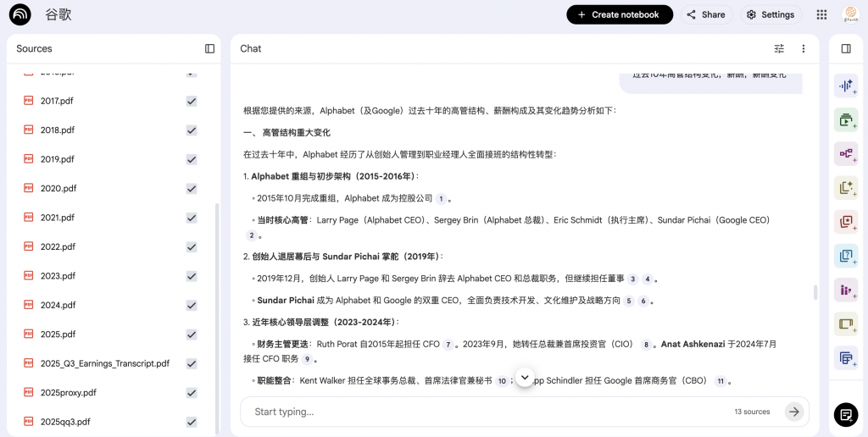
Task: Open the Google apps grid
Action: click(x=821, y=14)
